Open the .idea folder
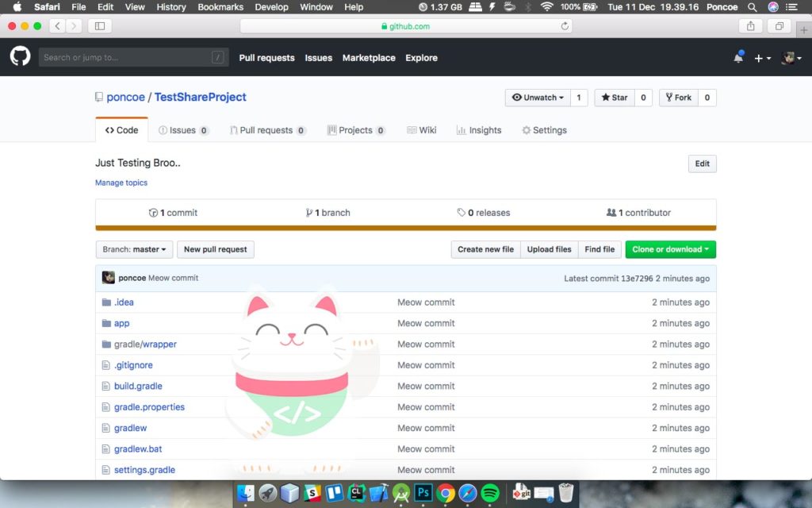 (124, 302)
